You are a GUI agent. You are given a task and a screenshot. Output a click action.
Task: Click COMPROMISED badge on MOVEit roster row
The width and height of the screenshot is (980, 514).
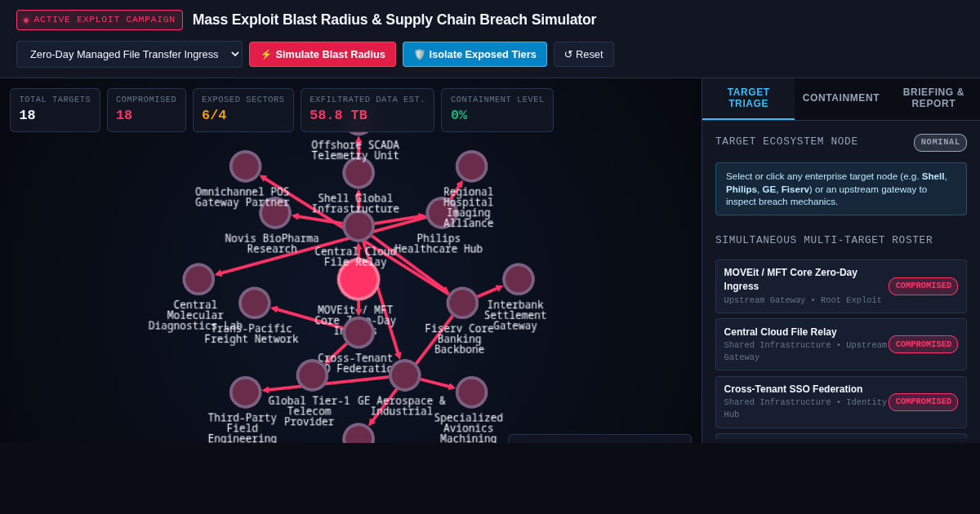[923, 286]
